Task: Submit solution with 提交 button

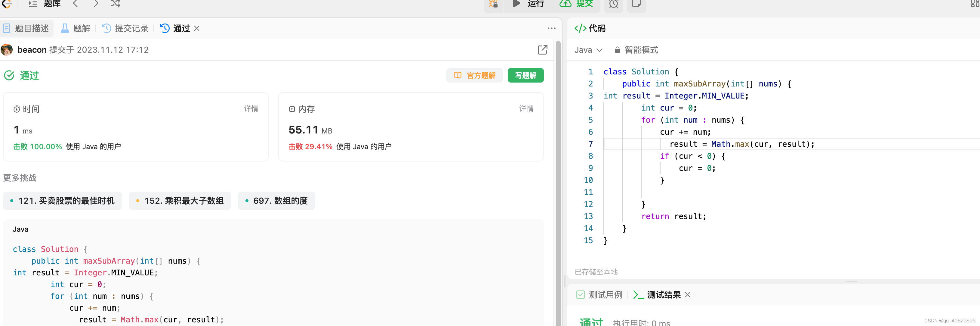Action: click(576, 4)
